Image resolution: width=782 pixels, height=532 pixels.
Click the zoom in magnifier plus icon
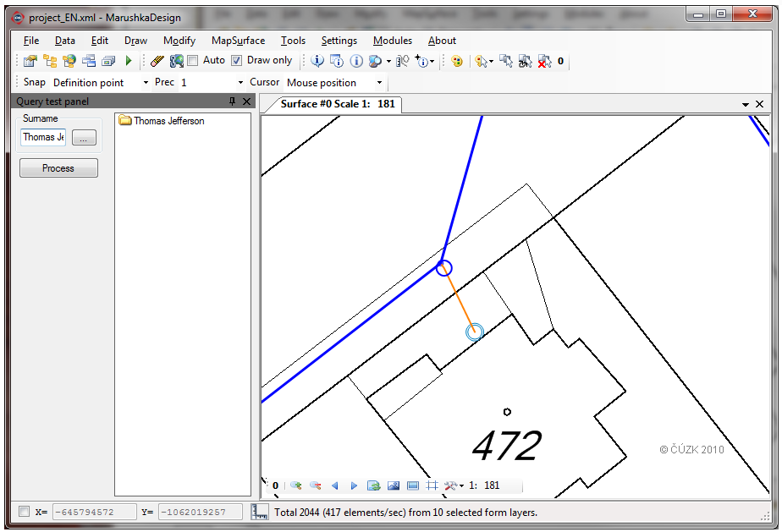[x=295, y=485]
